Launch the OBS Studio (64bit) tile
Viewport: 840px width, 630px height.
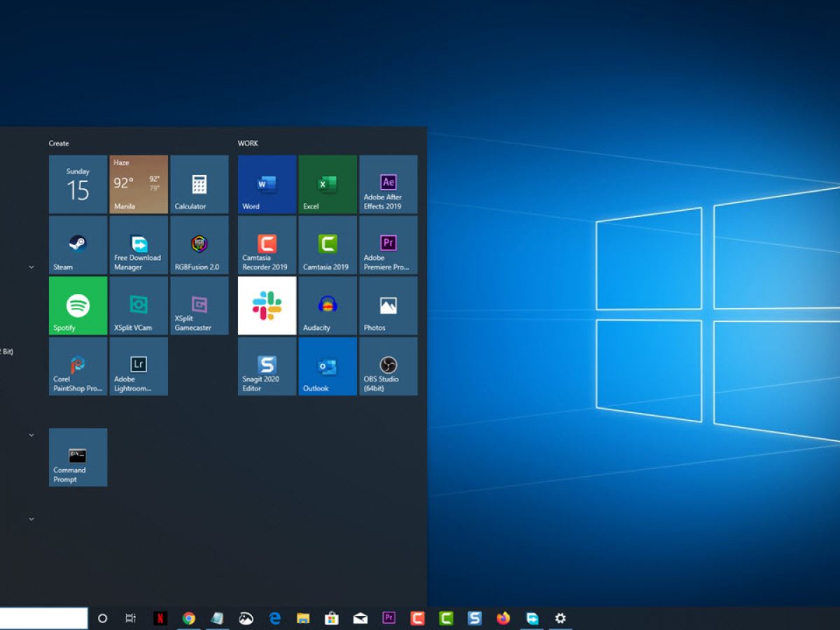[388, 367]
